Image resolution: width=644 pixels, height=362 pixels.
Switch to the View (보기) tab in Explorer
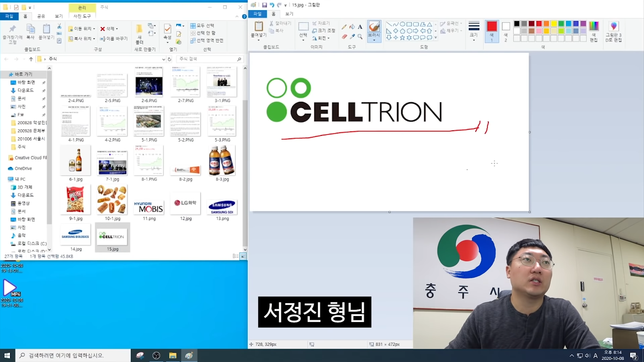point(59,16)
